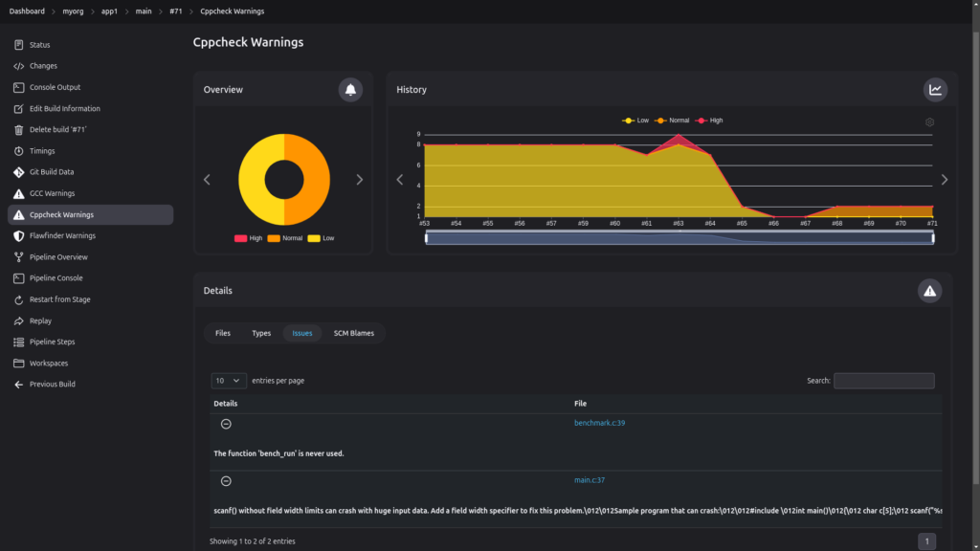Collapse the benchmark.c:39 issue details

(x=226, y=424)
